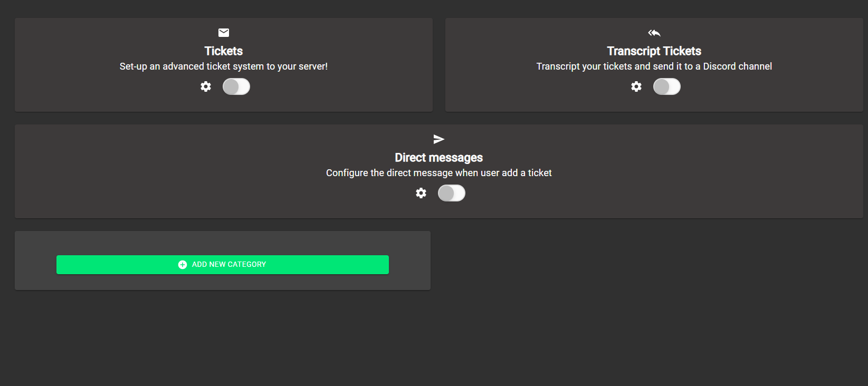Viewport: 868px width, 386px height.
Task: Toggle the Direct messages switch on
Action: [452, 193]
